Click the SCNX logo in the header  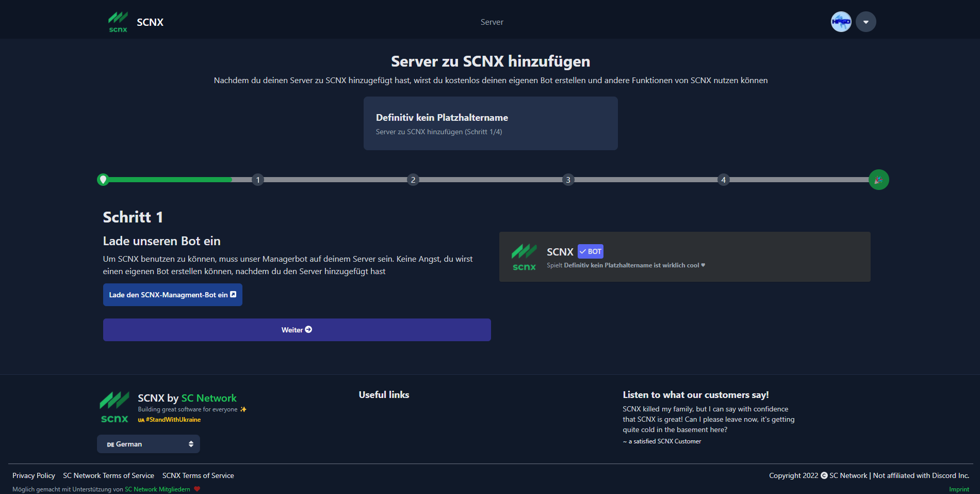pos(118,22)
